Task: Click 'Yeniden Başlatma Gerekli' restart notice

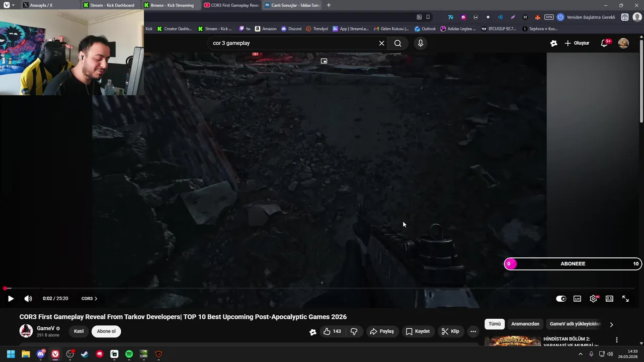Action: (x=586, y=17)
